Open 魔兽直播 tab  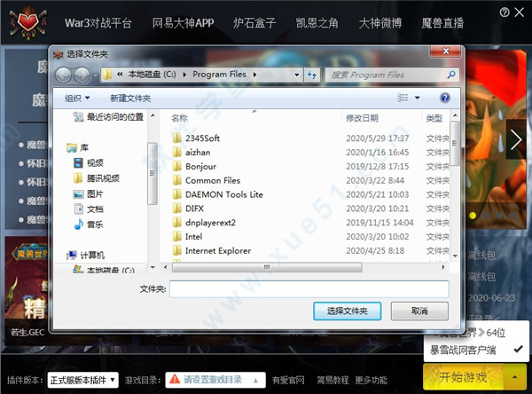pos(442,23)
